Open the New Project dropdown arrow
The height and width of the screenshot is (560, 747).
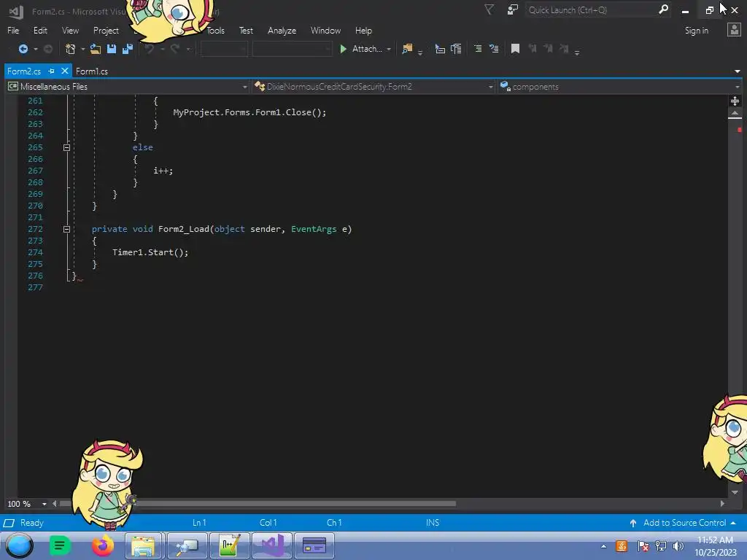click(83, 49)
